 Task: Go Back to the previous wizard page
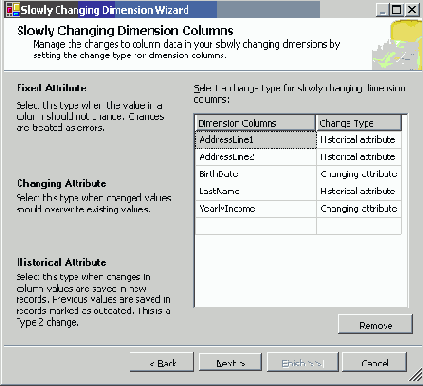162,362
